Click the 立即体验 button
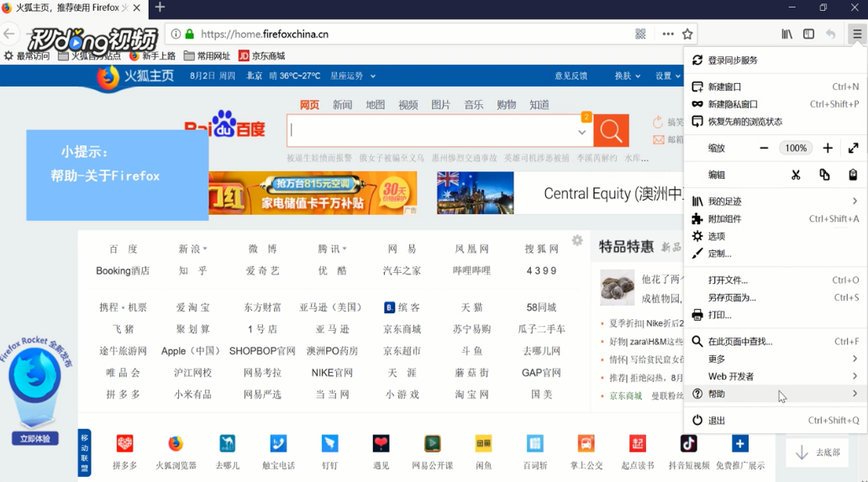Screen dimensions: 868x482 [x=35, y=439]
